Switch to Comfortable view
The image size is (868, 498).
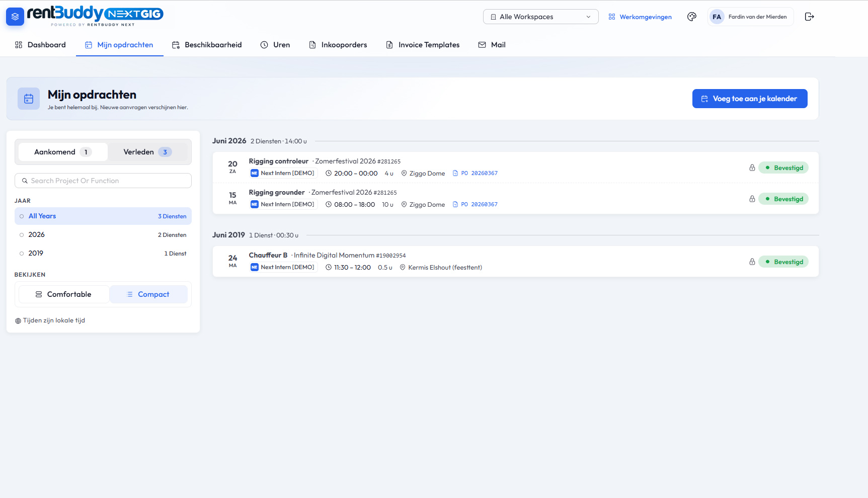63,294
